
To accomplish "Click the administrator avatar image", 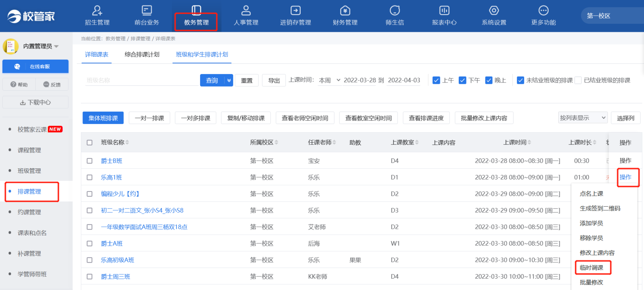I will [10, 46].
